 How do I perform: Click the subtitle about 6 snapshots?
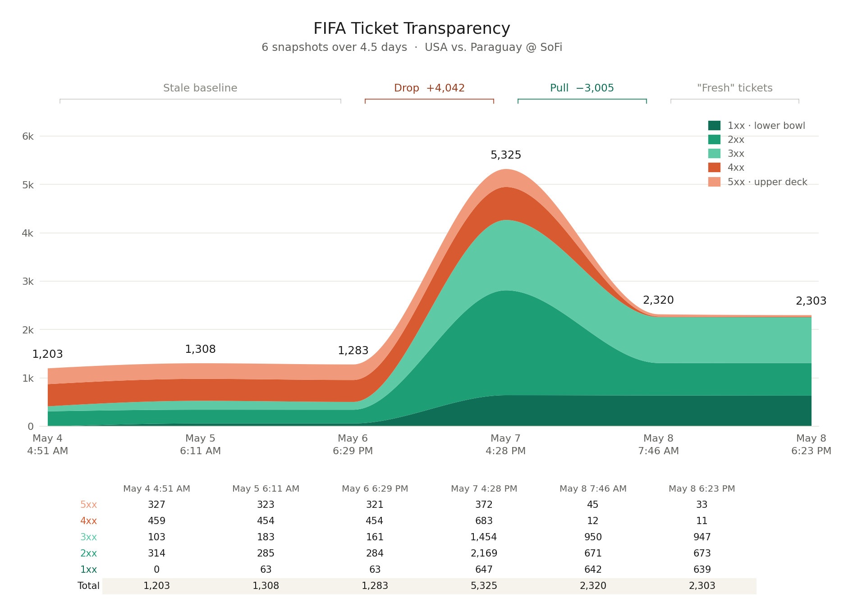(x=412, y=47)
